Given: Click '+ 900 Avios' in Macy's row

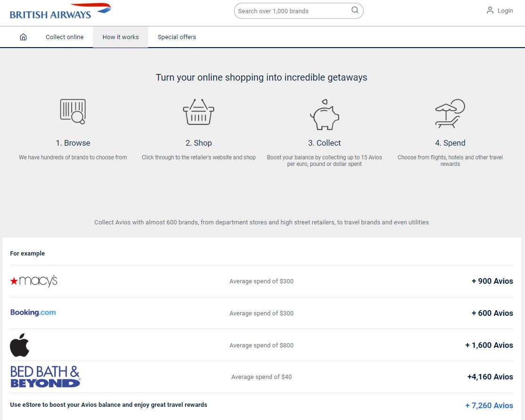Looking at the screenshot, I should click(x=492, y=281).
